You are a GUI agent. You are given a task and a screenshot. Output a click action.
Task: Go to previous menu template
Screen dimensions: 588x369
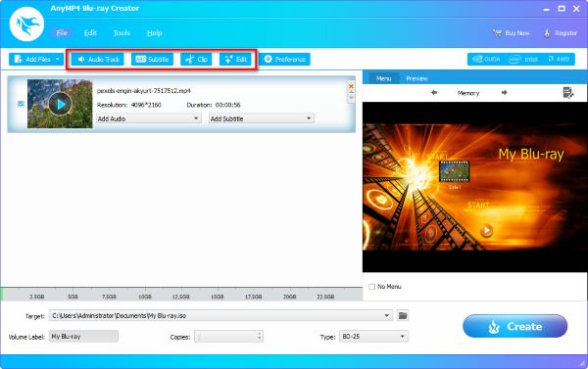434,93
